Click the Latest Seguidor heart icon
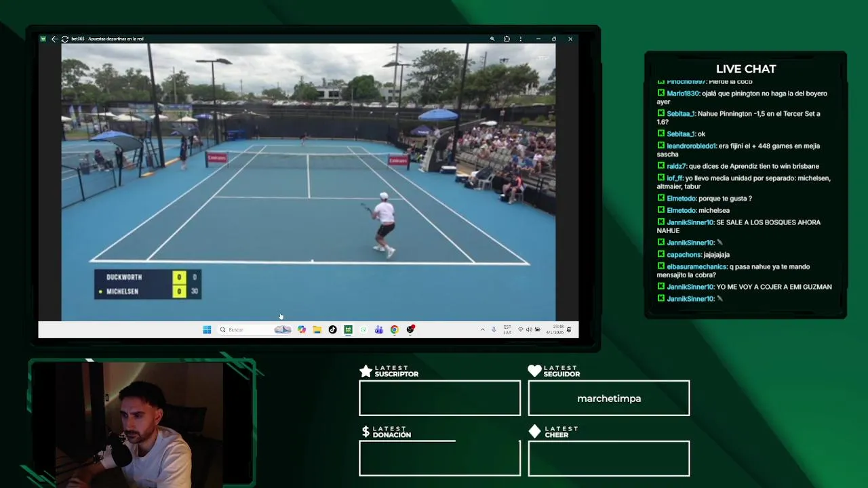Screen dimensions: 868x488 click(534, 371)
